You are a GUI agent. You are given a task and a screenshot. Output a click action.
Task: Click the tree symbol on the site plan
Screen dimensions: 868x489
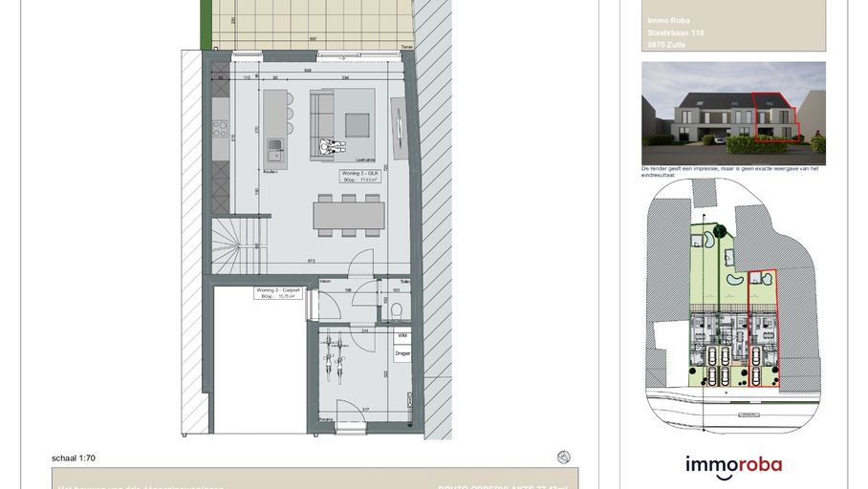pos(719,231)
